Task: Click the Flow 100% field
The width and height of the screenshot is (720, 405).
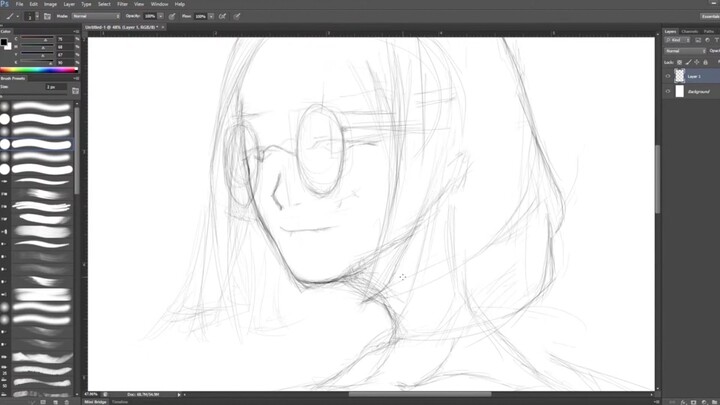Action: [x=201, y=16]
